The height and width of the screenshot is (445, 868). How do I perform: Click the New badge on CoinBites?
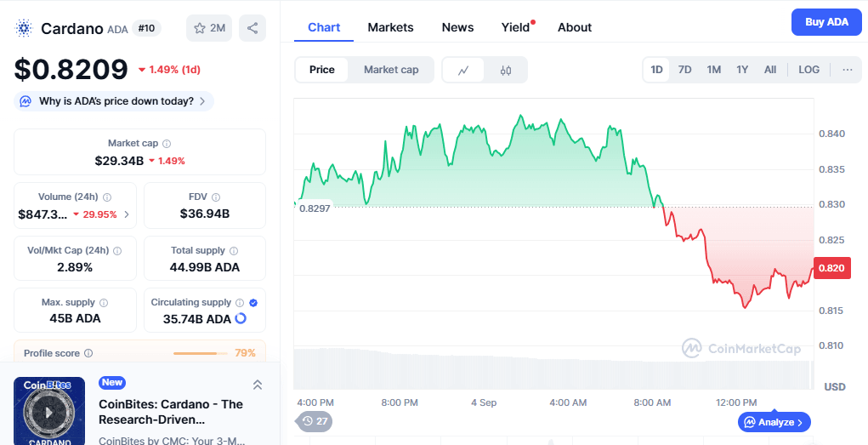[112, 382]
